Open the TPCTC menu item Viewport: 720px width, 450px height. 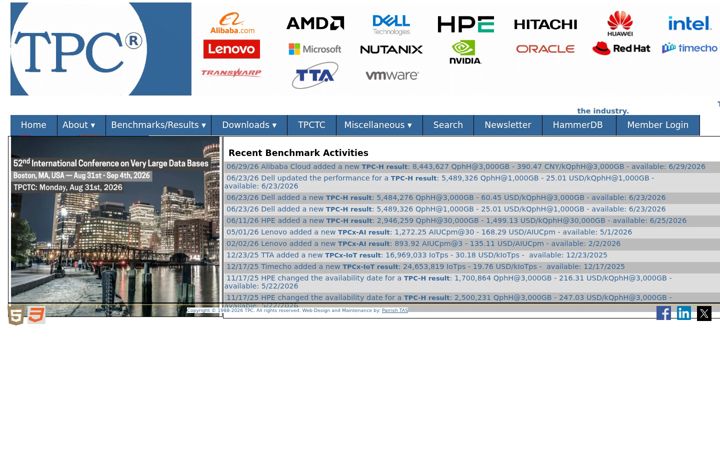pos(311,125)
